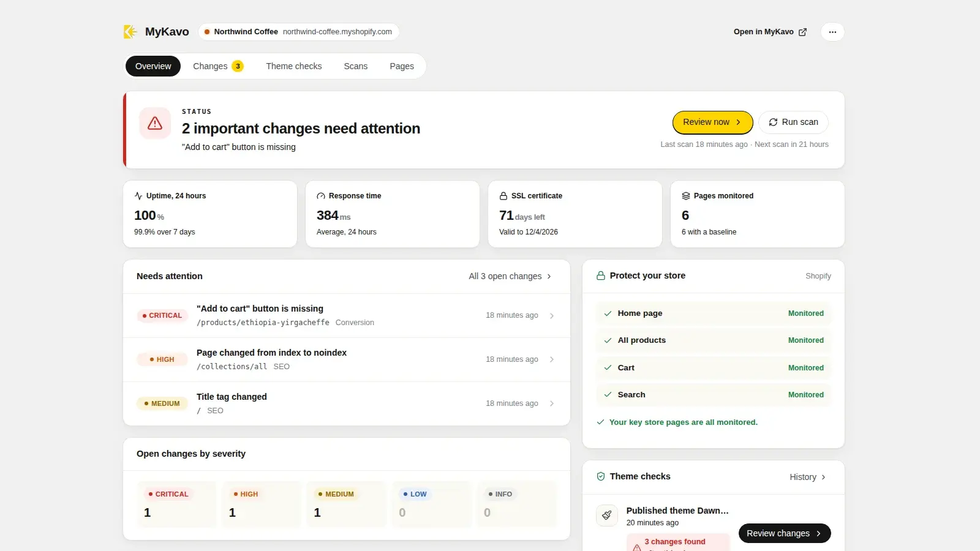980x551 pixels.
Task: Click the 384 ms response time value
Action: [334, 216]
